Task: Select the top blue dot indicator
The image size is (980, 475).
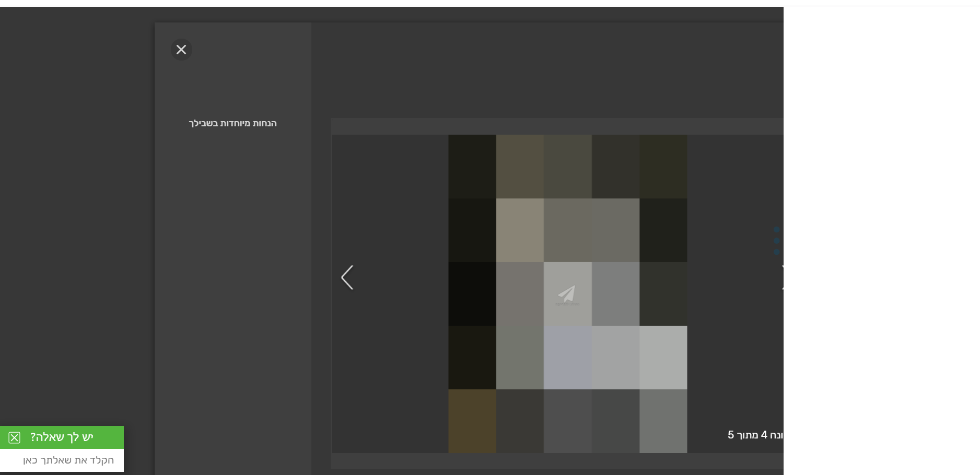Action: point(777,230)
